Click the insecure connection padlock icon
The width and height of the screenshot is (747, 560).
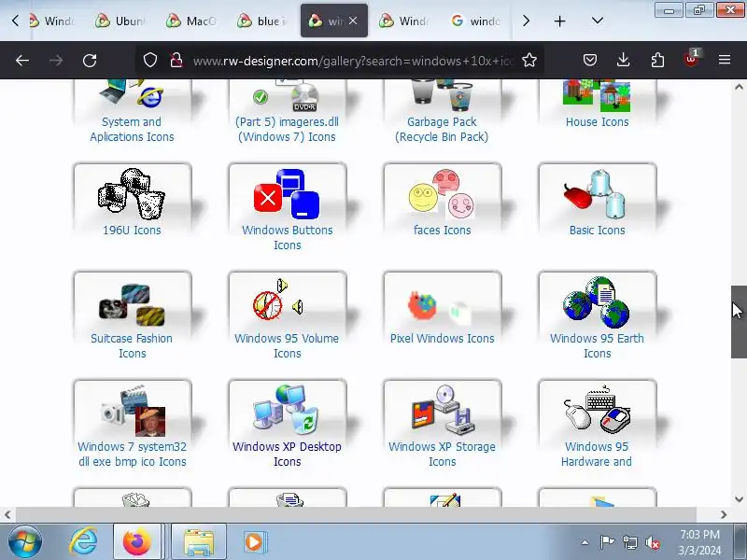[x=176, y=60]
